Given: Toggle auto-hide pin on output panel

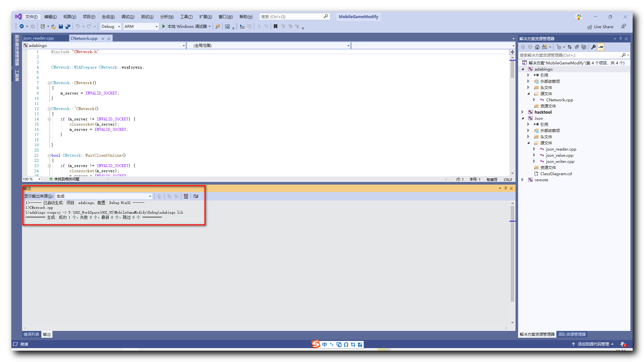Looking at the screenshot, I should (x=505, y=188).
